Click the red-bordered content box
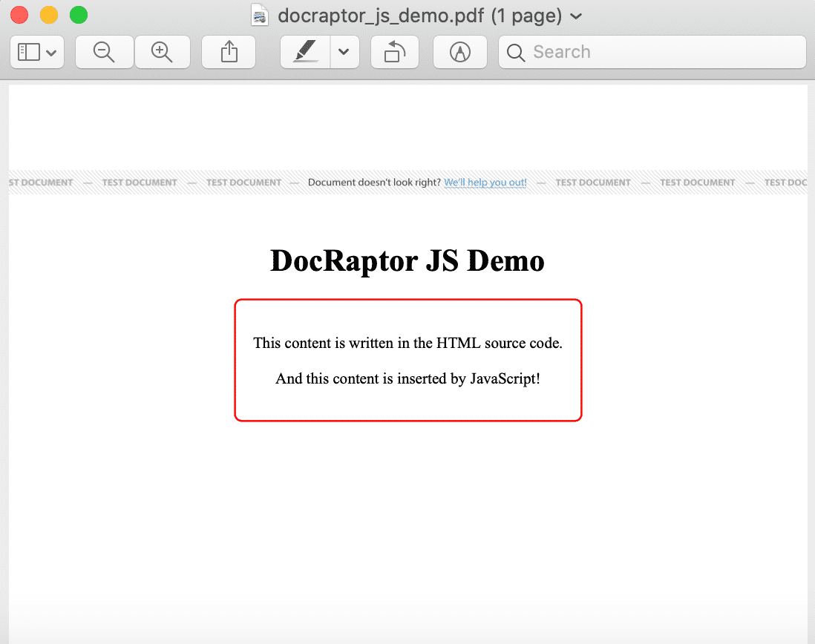Image resolution: width=815 pixels, height=644 pixels. click(x=407, y=361)
